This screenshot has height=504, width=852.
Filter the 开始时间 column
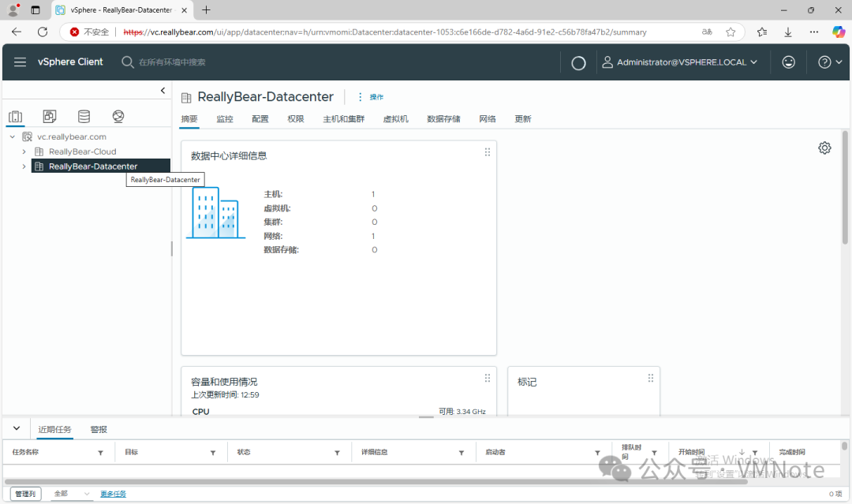(x=755, y=453)
